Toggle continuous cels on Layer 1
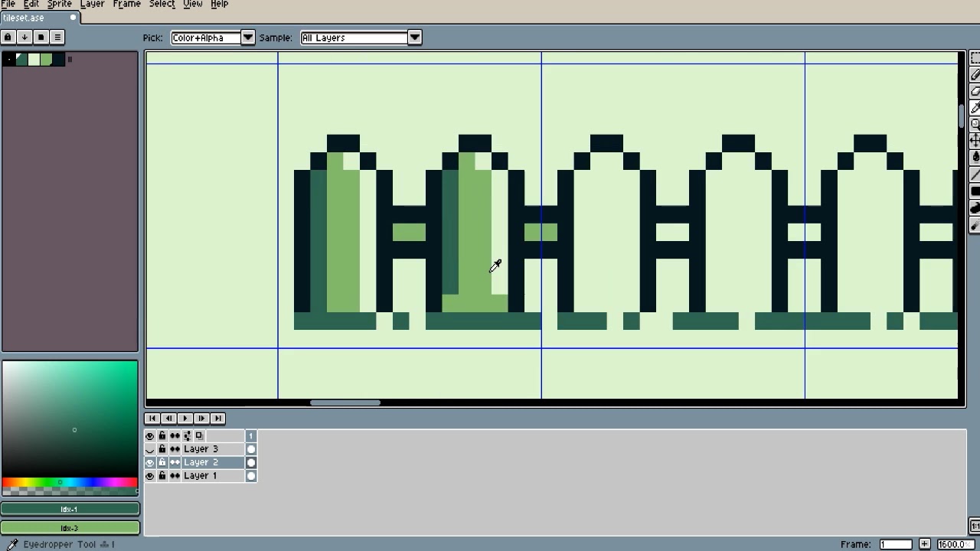 point(175,476)
